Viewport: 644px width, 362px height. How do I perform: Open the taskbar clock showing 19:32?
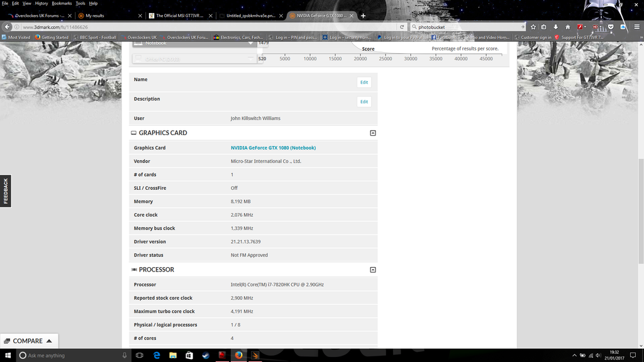coord(614,355)
